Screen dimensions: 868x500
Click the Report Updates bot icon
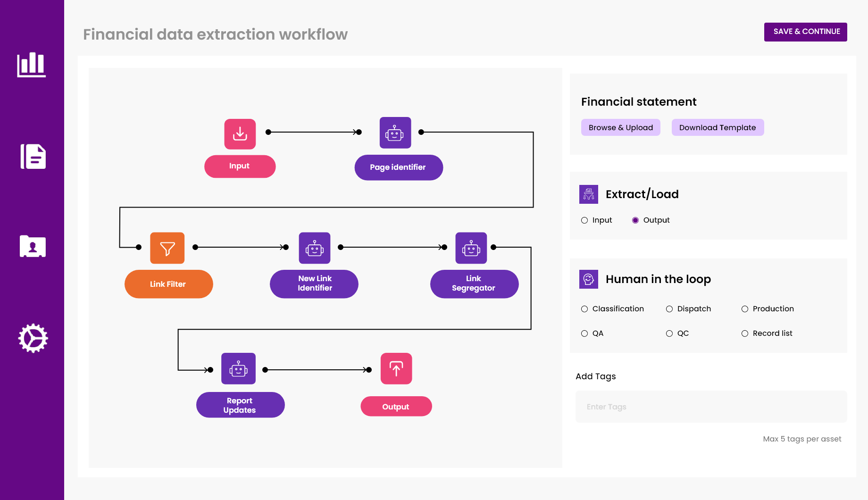pyautogui.click(x=238, y=368)
